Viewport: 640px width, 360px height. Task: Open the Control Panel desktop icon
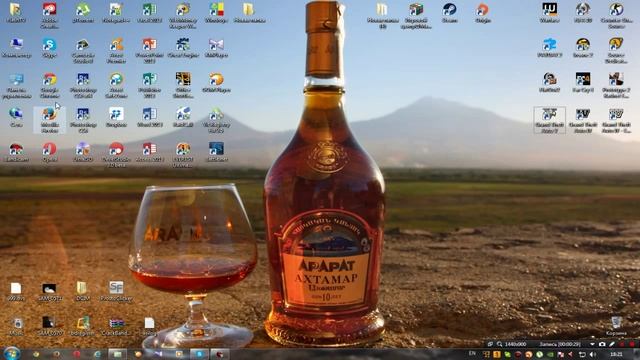tap(16, 85)
